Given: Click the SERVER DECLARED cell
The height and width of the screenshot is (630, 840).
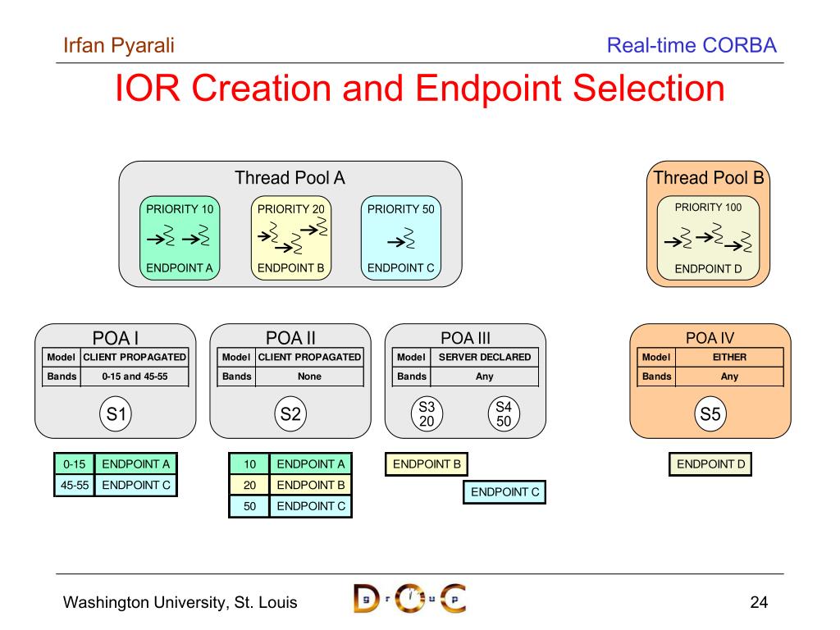Looking at the screenshot, I should [484, 358].
